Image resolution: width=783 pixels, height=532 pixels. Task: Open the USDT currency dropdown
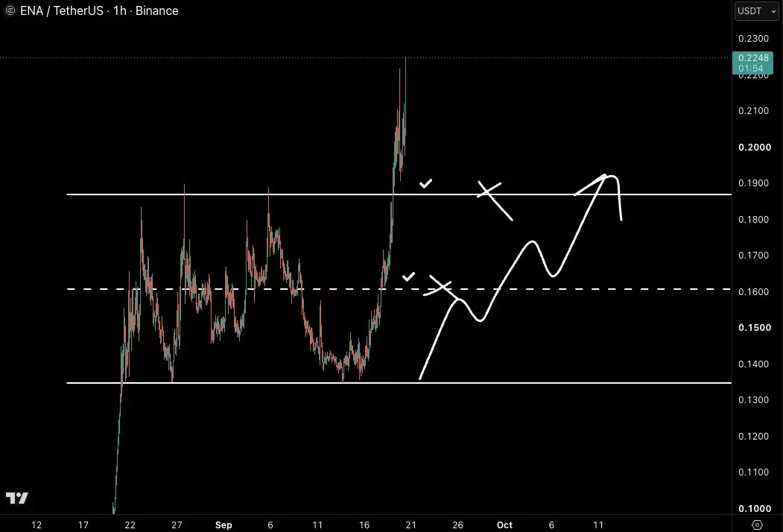[x=756, y=11]
